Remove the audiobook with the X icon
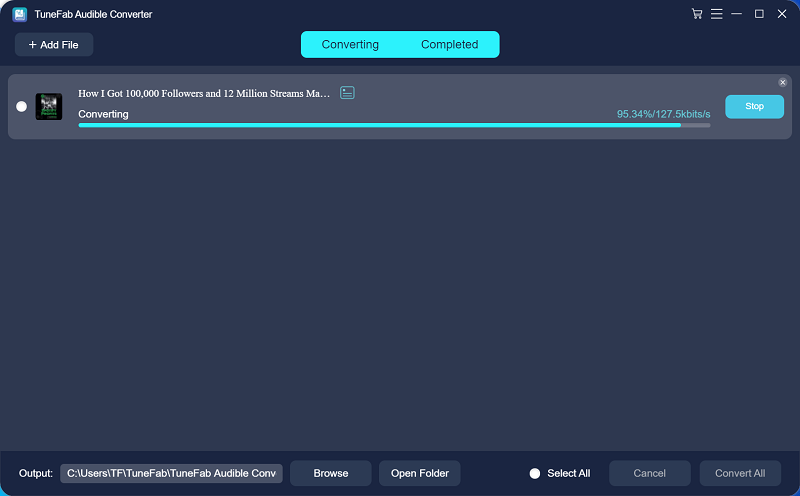800x496 pixels. pyautogui.click(x=783, y=82)
